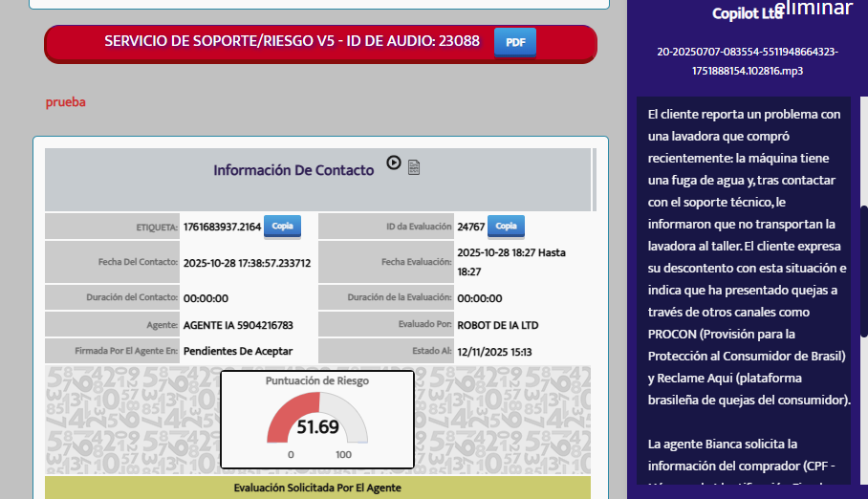Click the Pendientes De Aceptar status
This screenshot has width=868, height=499.
point(237,351)
